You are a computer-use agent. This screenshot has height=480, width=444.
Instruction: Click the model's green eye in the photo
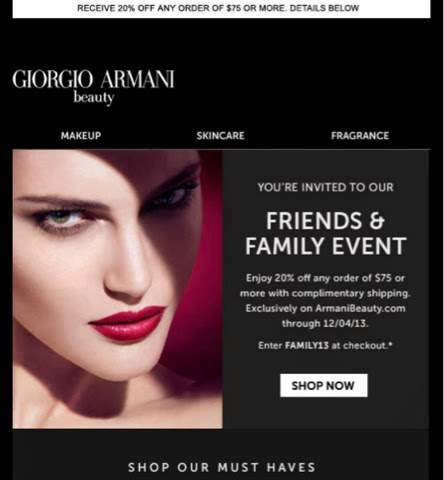click(x=61, y=218)
